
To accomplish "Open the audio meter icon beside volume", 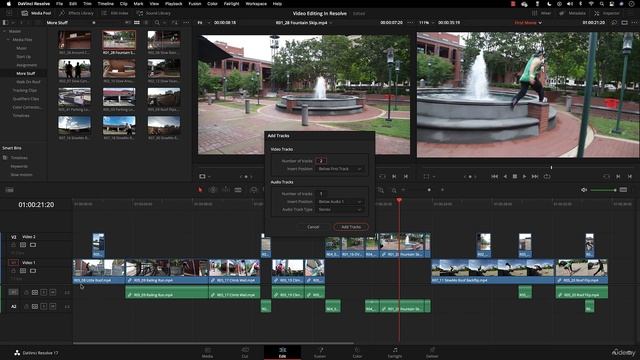I will click(623, 190).
